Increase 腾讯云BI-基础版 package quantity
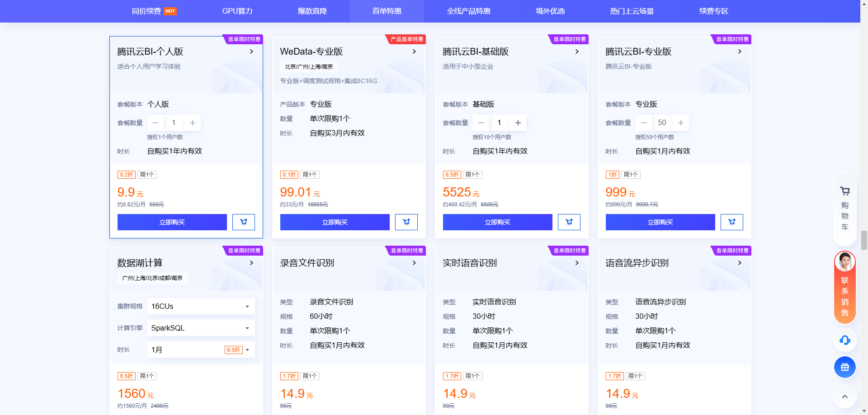 tap(518, 123)
